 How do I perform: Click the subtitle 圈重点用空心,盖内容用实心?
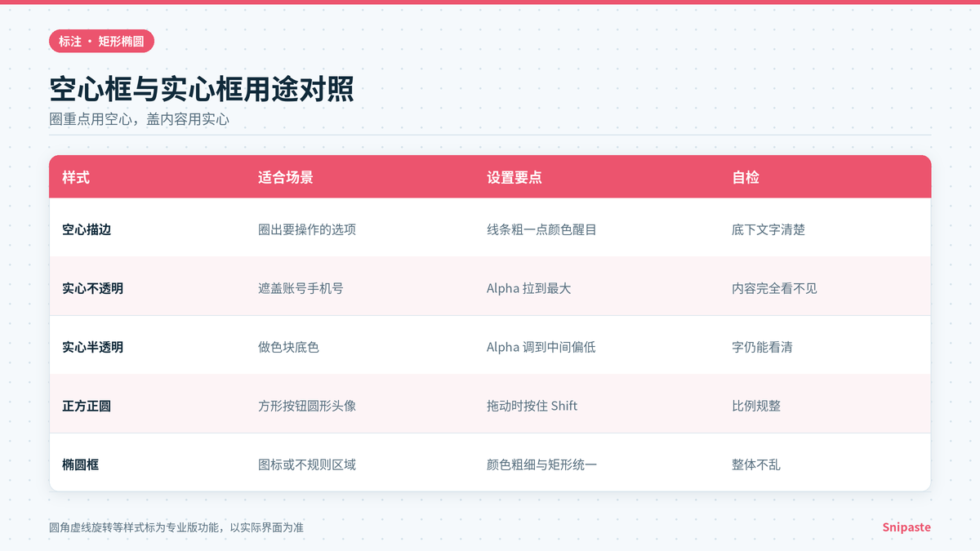(140, 119)
